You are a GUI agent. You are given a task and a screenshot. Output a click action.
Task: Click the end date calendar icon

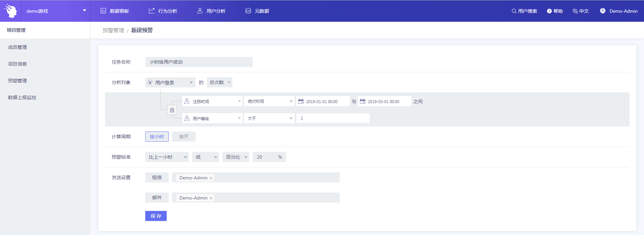363,101
